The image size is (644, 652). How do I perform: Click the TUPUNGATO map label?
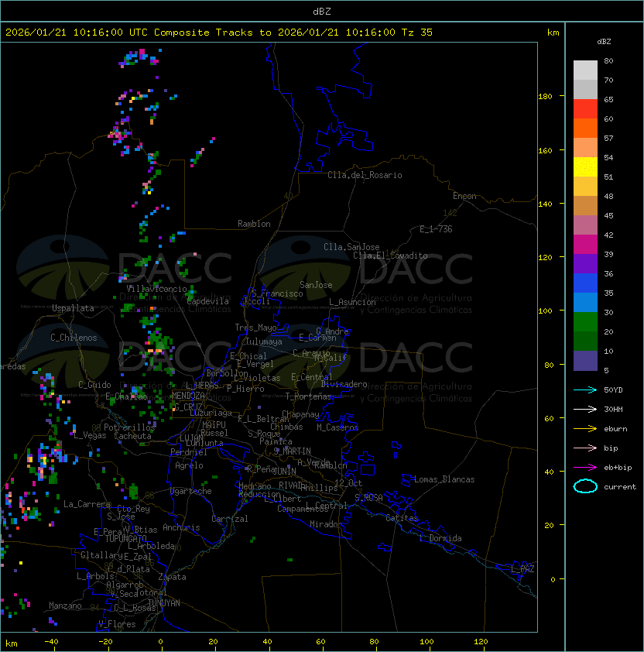pos(125,538)
